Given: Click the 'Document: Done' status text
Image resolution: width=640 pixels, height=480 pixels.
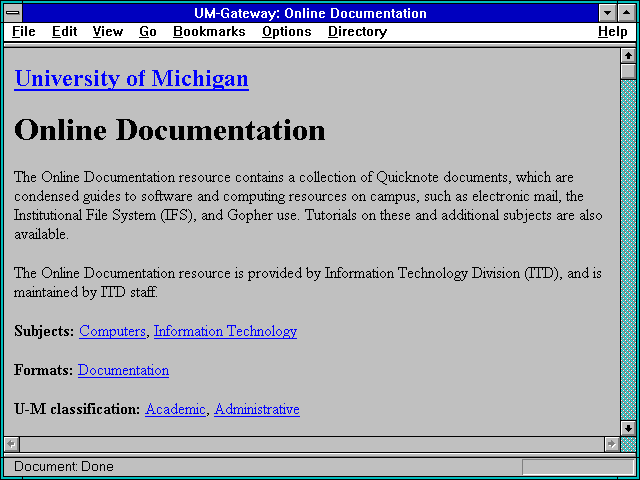Looking at the screenshot, I should click(64, 467).
